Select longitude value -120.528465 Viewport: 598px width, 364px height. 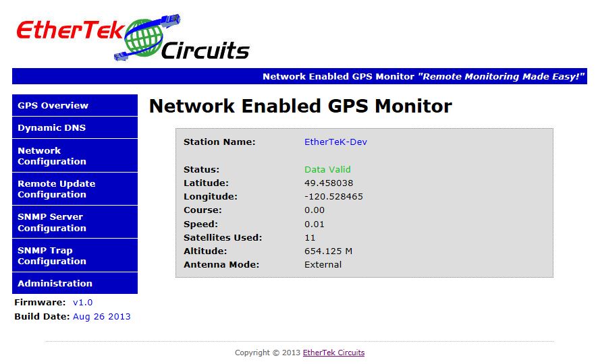point(333,196)
